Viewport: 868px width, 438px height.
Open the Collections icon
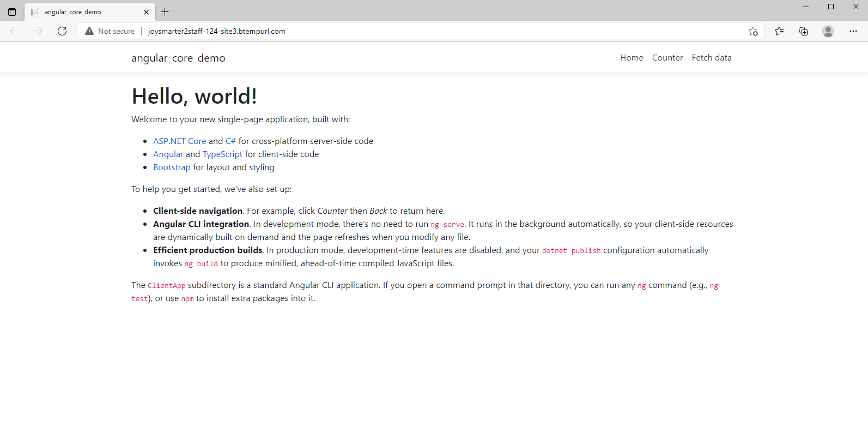coord(803,31)
